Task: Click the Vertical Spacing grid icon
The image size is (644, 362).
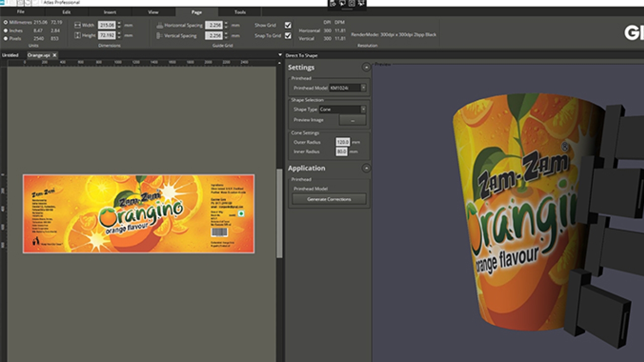Action: [159, 36]
